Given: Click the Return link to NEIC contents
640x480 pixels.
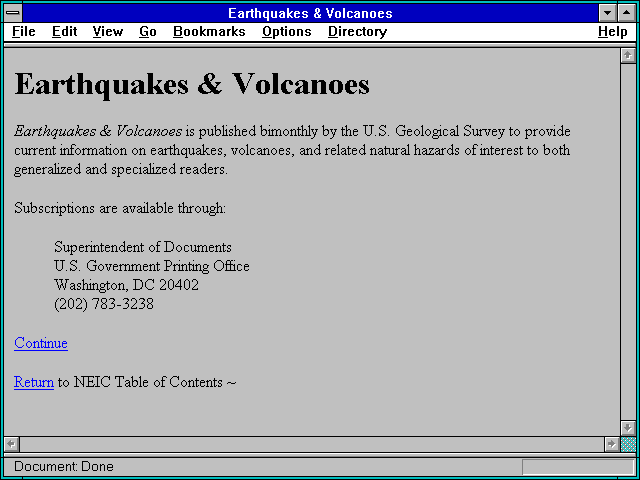Looking at the screenshot, I should 34,382.
